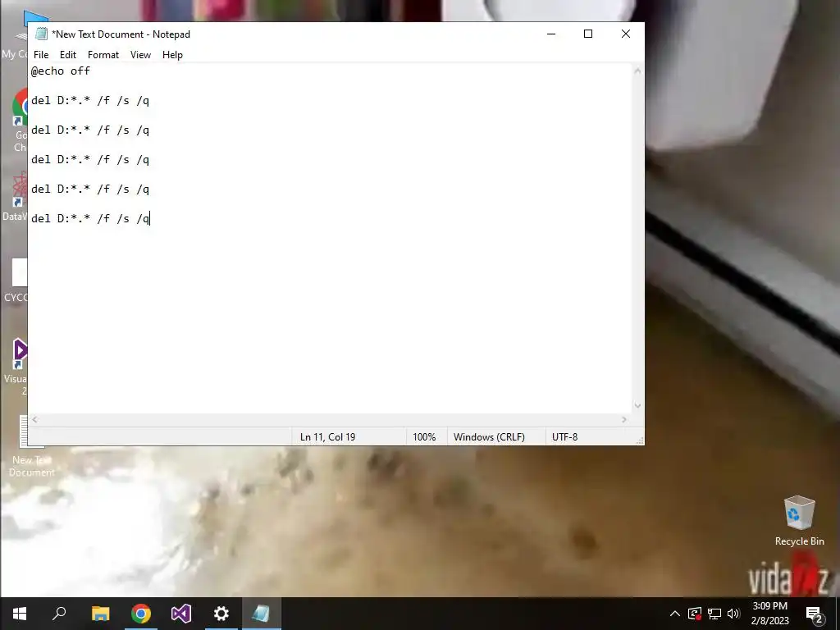
Task: Open Visual Studio from taskbar
Action: click(181, 614)
